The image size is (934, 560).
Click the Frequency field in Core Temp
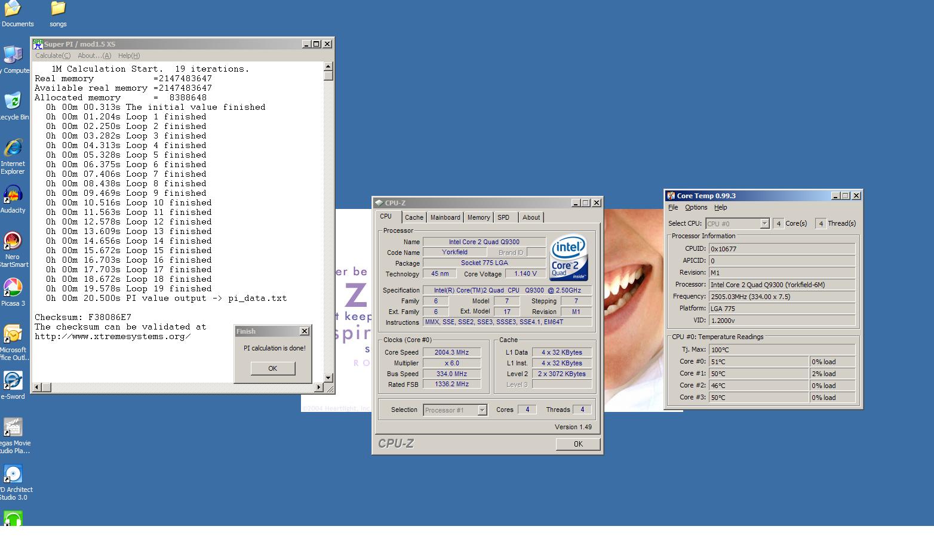point(782,297)
